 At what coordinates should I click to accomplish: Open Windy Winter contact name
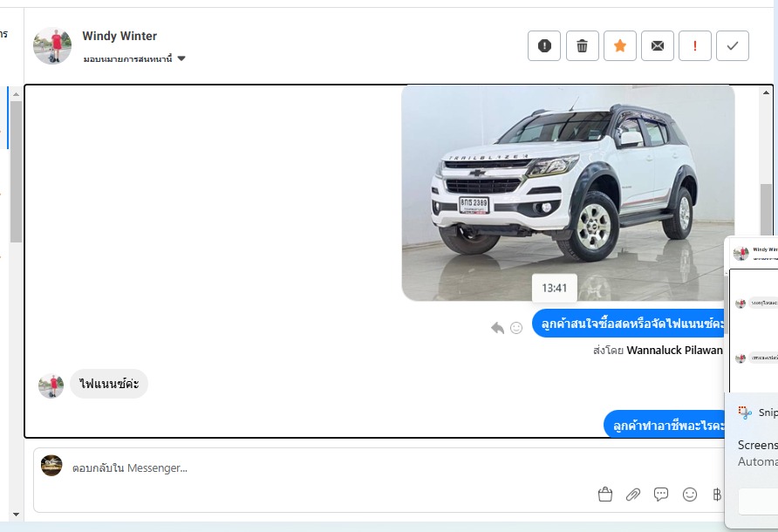119,36
